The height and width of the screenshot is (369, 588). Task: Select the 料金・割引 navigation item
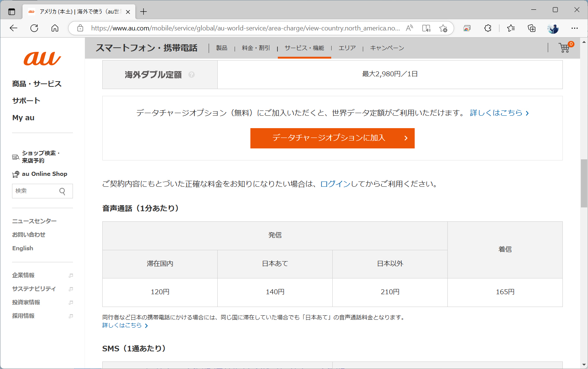pos(256,48)
